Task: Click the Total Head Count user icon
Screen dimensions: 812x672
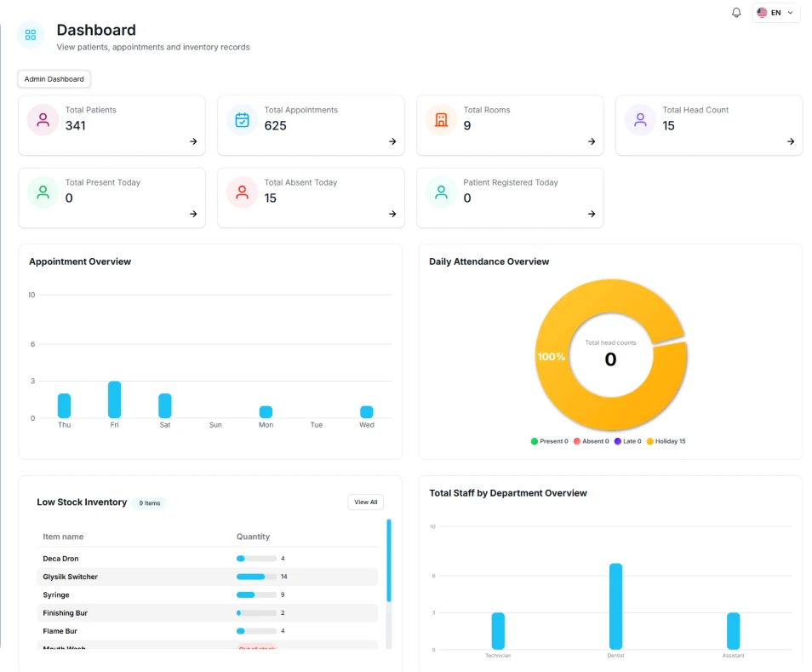Action: [x=640, y=120]
